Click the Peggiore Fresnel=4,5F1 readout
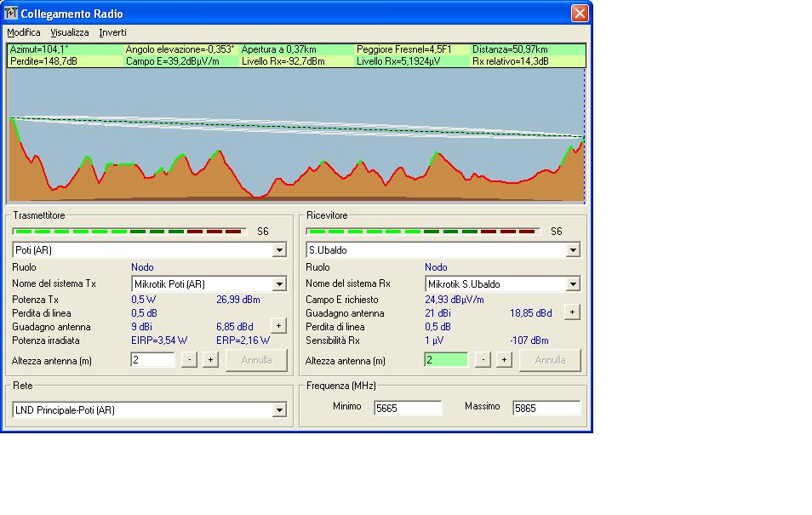 [x=404, y=49]
